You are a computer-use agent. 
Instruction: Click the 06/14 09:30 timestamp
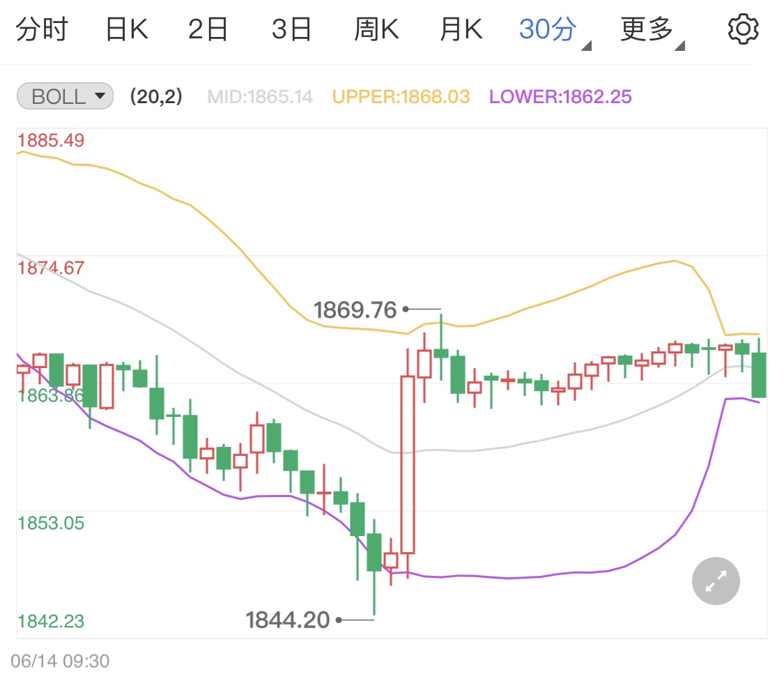(x=60, y=661)
